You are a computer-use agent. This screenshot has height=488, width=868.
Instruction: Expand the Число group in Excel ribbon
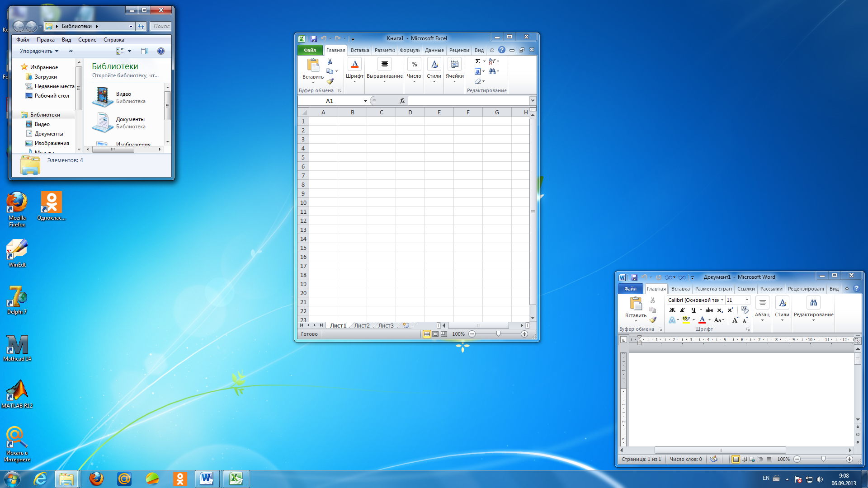414,71
